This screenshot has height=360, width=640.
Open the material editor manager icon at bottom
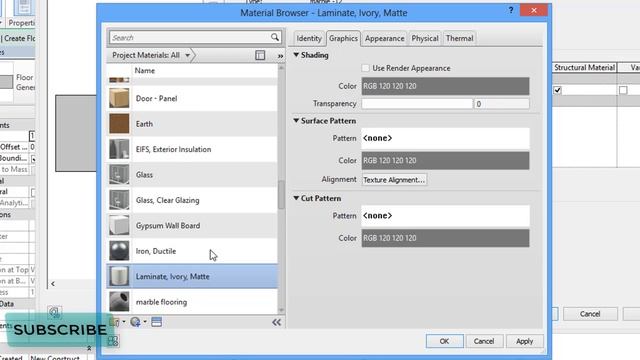tap(113, 341)
